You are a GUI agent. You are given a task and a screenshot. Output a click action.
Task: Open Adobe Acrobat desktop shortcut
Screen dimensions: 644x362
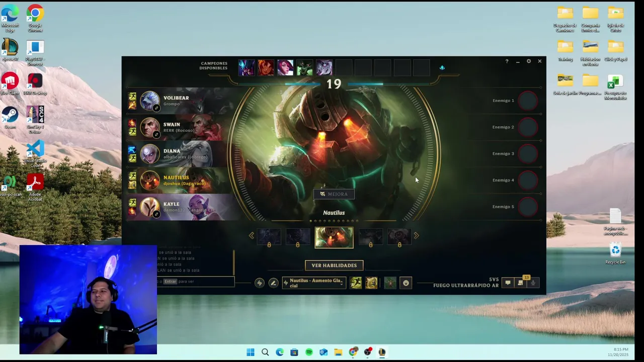click(x=35, y=188)
